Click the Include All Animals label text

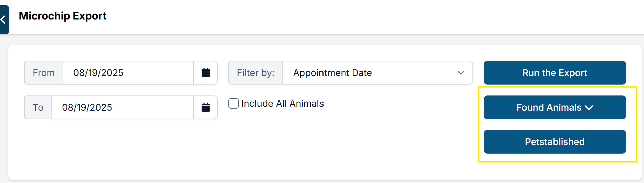[x=282, y=104]
